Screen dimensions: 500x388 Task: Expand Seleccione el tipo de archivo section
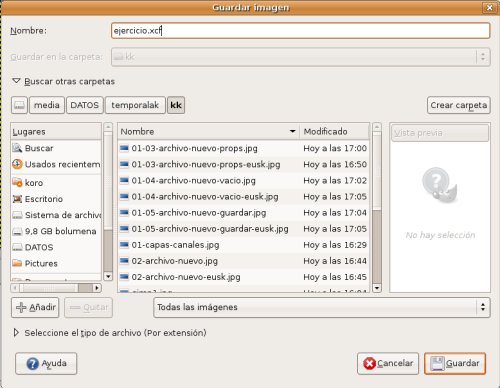16,332
